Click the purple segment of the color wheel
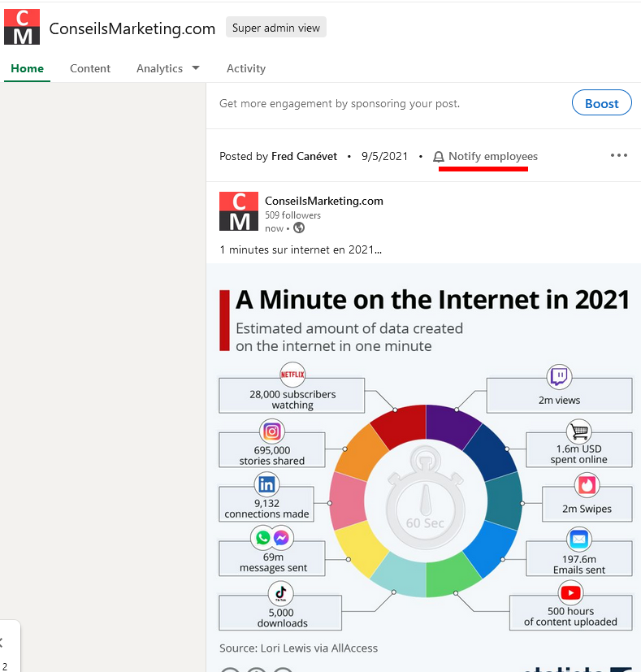The image size is (641, 672). tap(451, 424)
